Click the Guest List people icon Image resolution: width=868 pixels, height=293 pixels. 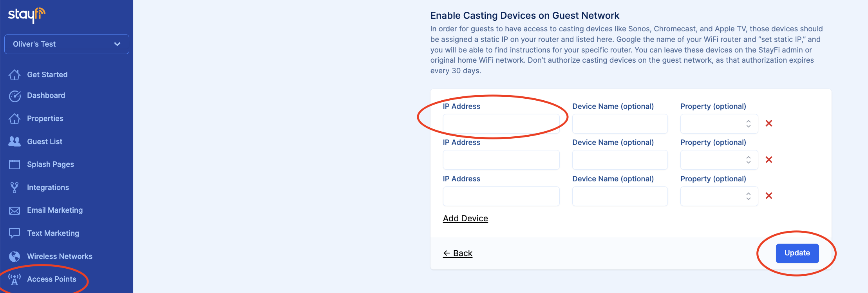[x=14, y=141]
